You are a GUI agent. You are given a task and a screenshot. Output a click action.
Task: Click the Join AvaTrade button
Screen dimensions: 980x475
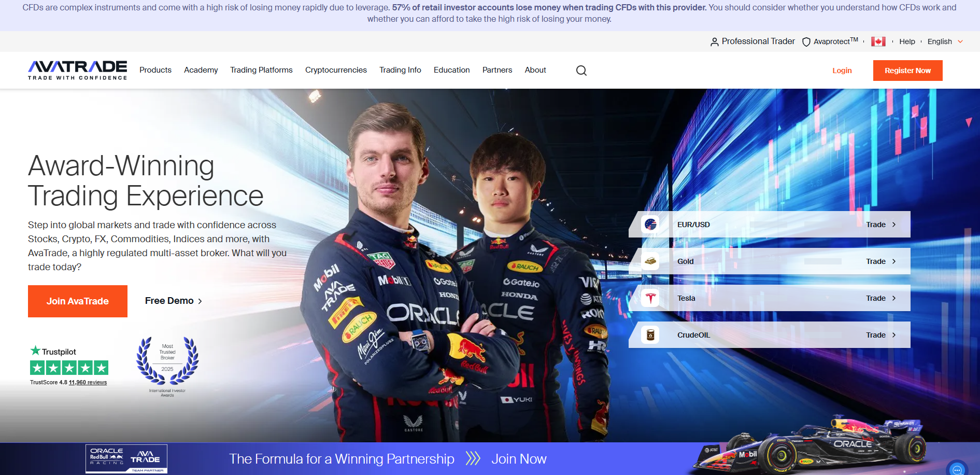78,301
